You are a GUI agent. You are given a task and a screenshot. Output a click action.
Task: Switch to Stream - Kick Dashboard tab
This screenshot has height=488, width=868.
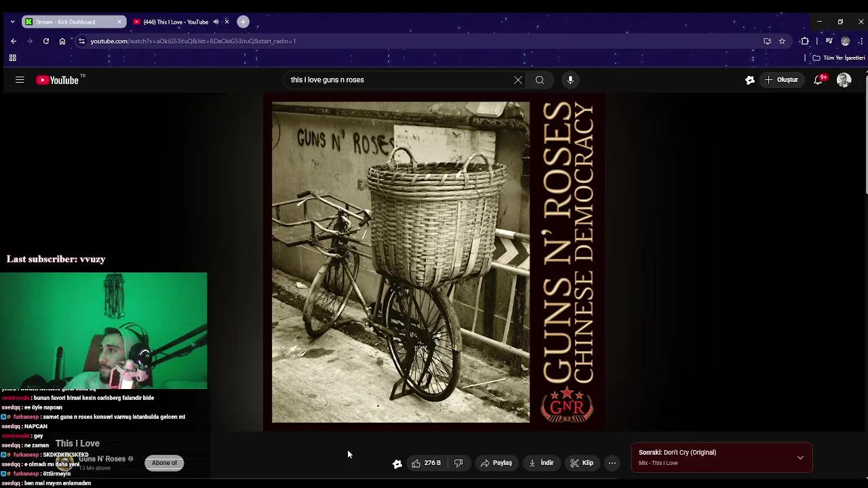coord(73,22)
